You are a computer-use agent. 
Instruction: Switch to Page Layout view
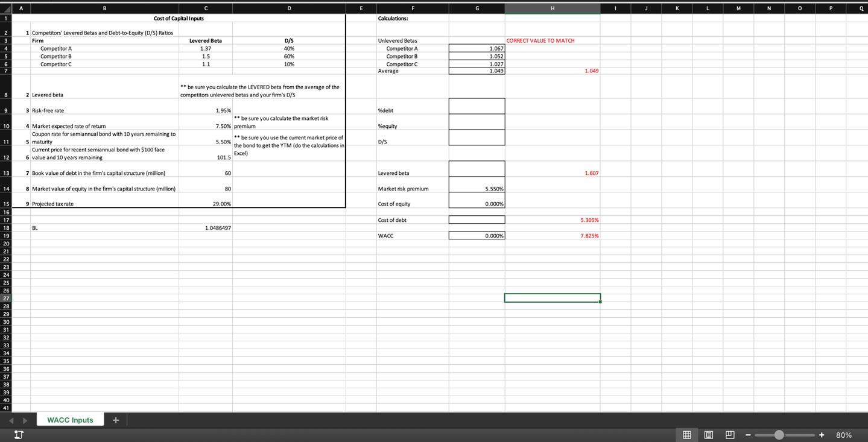click(x=708, y=435)
